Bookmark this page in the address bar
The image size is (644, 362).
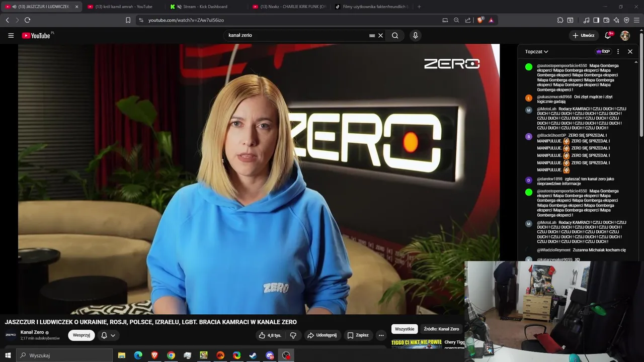[x=128, y=20]
